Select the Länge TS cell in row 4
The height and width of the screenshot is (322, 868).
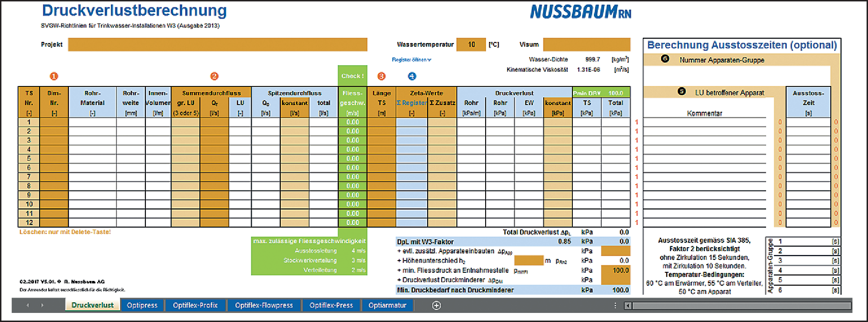pos(382,150)
